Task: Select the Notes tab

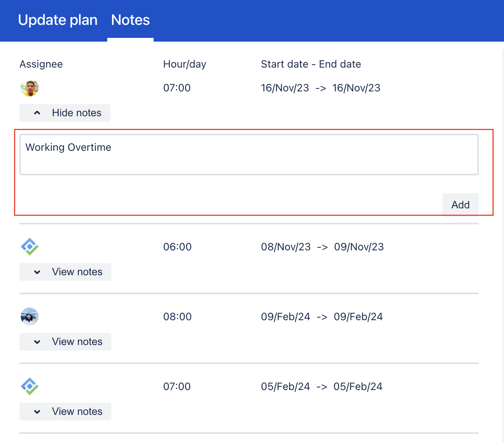Action: tap(130, 20)
